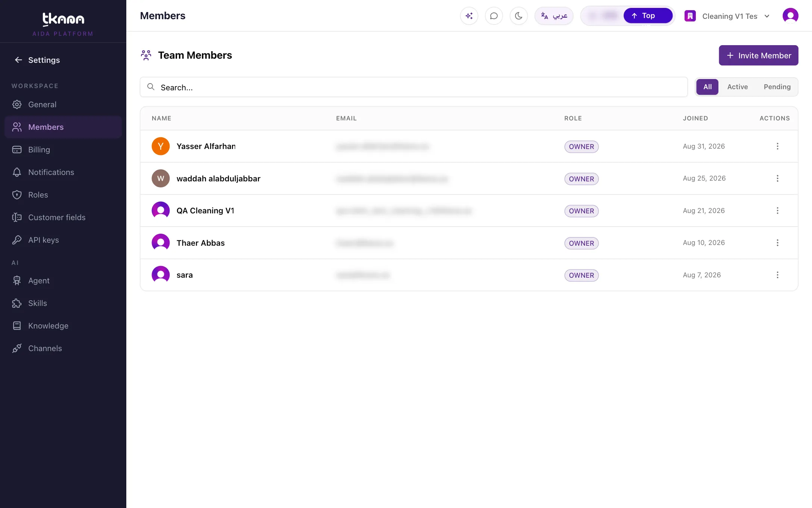
Task: Open the user profile avatar menu
Action: [x=790, y=16]
